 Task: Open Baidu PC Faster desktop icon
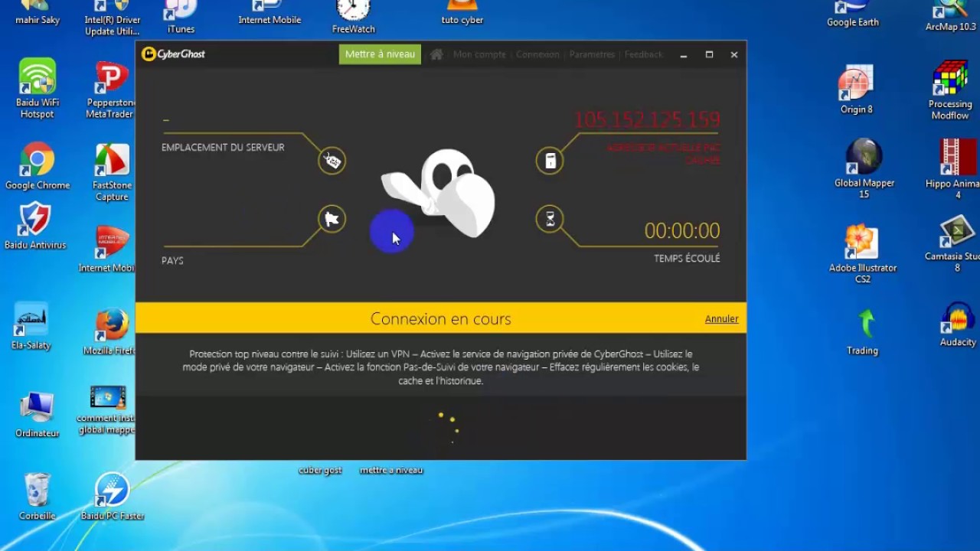tap(113, 497)
